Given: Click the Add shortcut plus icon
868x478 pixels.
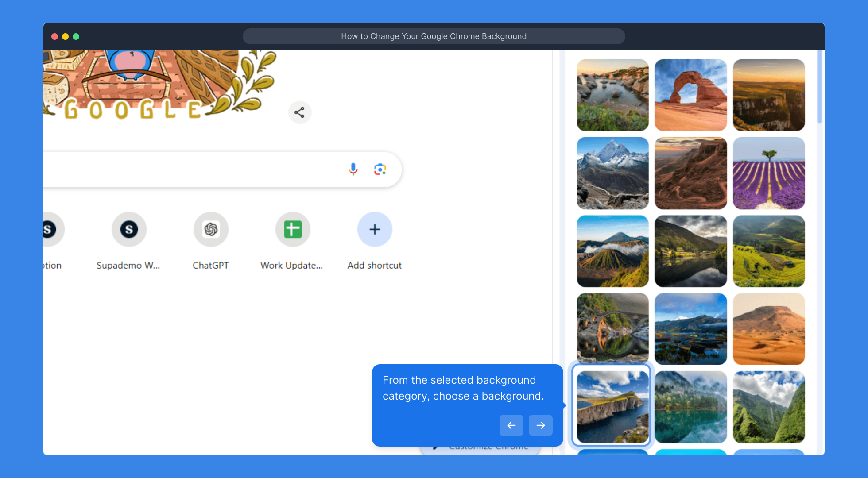Looking at the screenshot, I should [375, 229].
